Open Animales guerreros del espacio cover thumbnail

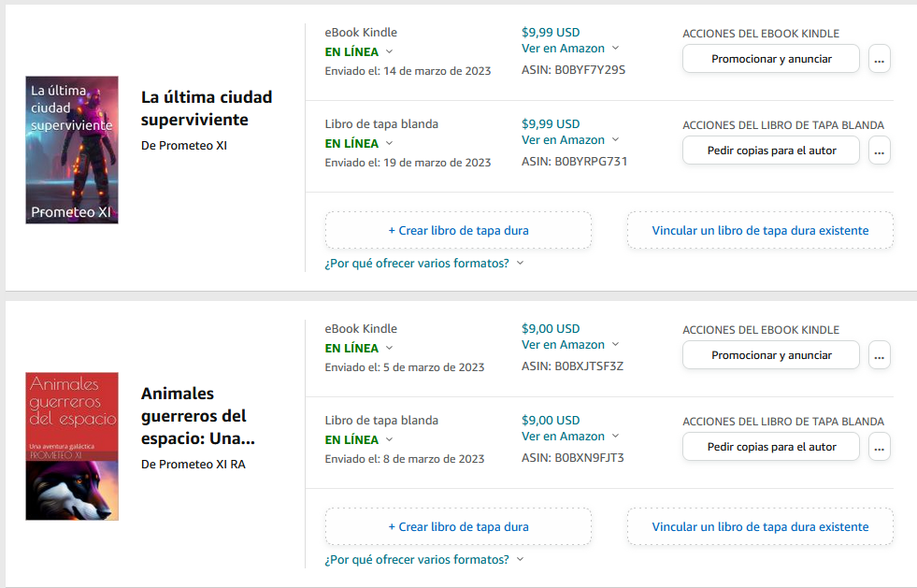72,446
